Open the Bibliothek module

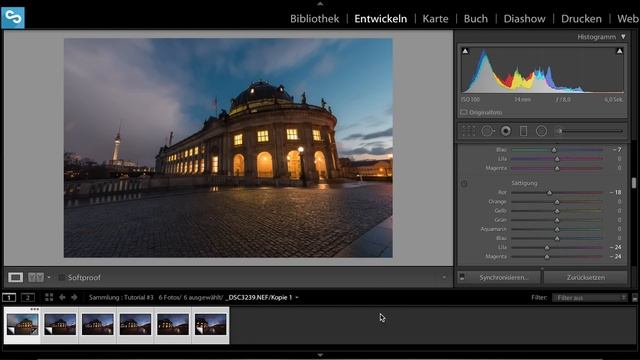click(x=315, y=19)
